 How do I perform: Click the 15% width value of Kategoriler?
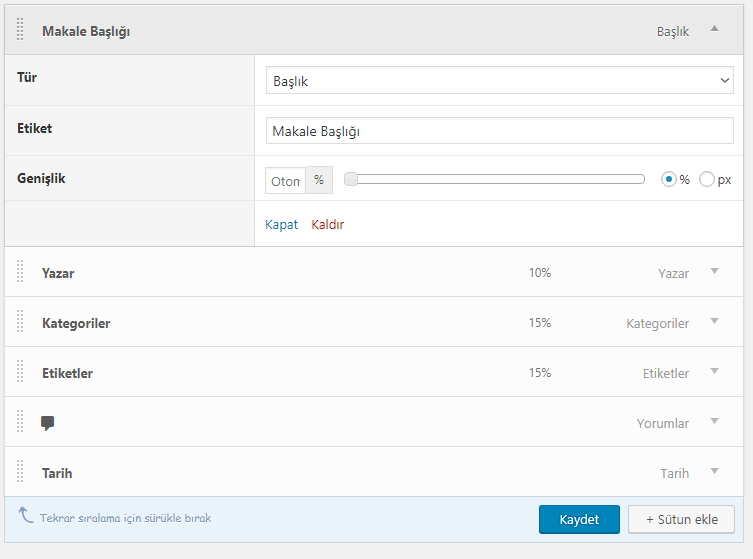click(540, 323)
